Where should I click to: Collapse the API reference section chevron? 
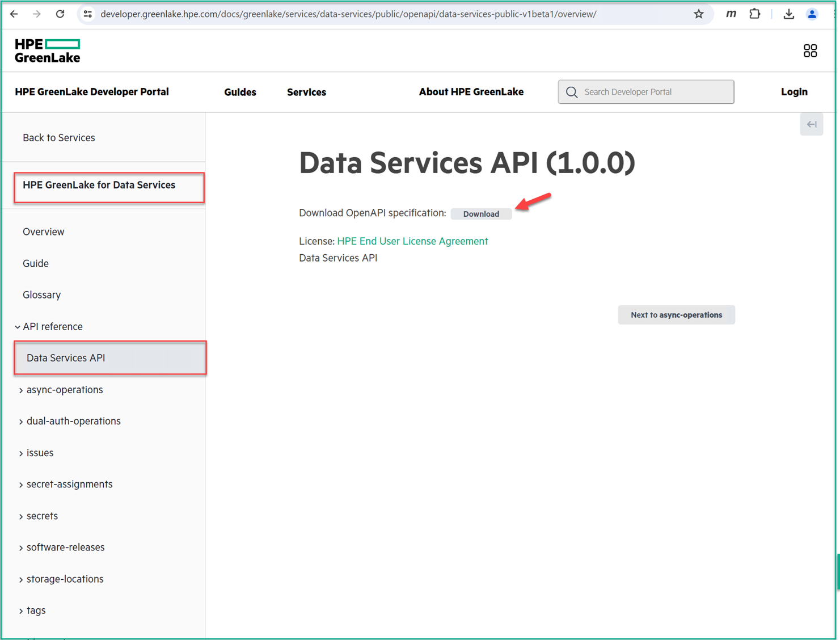coord(18,327)
